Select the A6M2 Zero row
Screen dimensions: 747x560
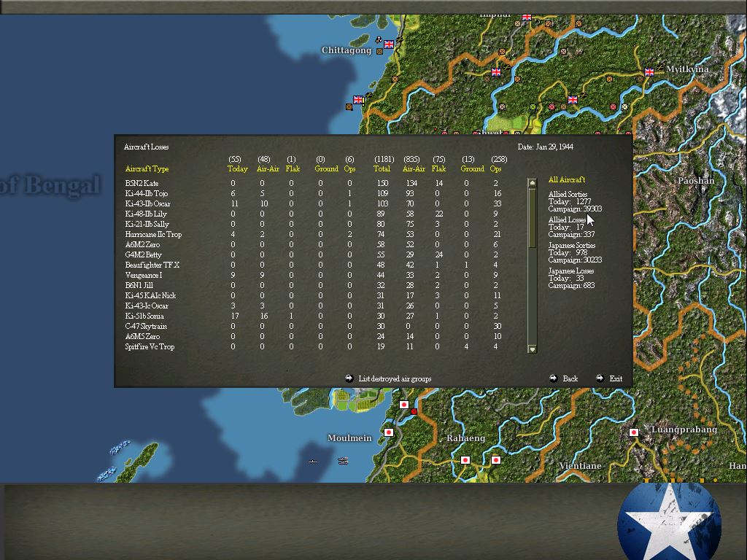tap(314, 244)
